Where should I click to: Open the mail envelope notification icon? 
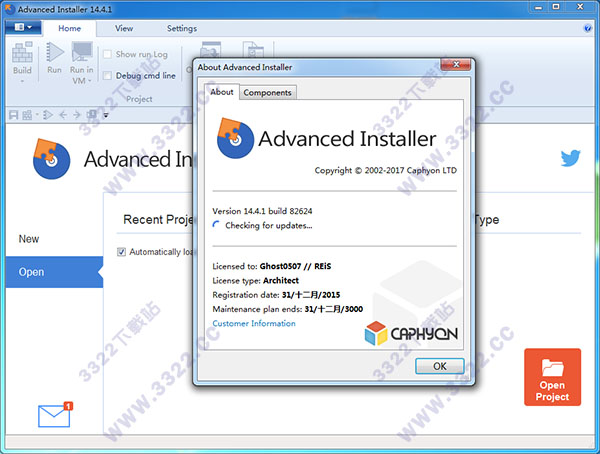point(55,416)
